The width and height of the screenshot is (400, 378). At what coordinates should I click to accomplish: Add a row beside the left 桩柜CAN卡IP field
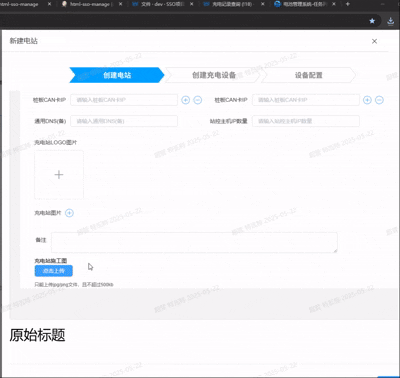pos(186,100)
